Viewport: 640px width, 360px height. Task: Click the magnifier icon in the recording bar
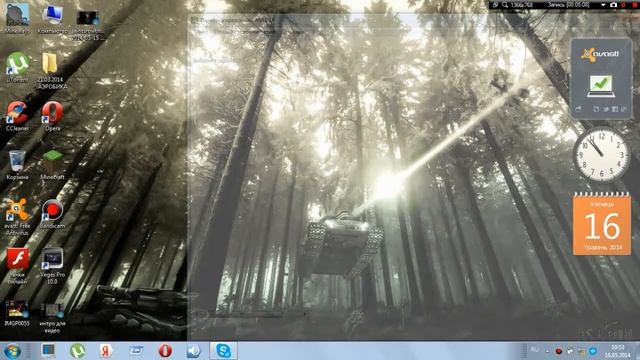coord(505,5)
